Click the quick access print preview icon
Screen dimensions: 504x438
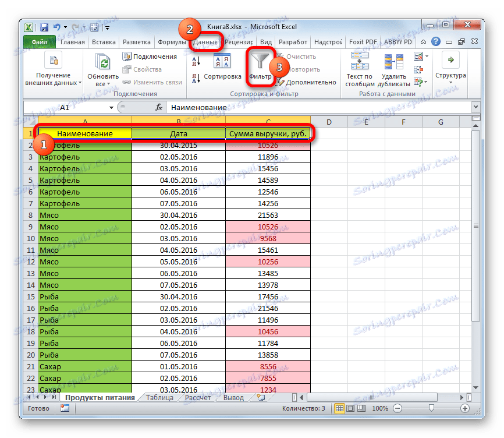[94, 27]
